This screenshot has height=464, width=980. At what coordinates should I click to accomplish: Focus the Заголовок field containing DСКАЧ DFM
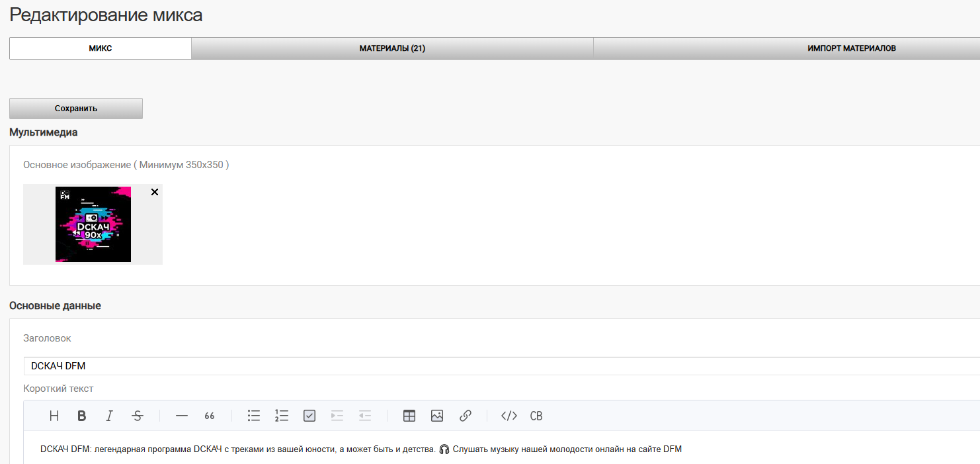click(501, 366)
